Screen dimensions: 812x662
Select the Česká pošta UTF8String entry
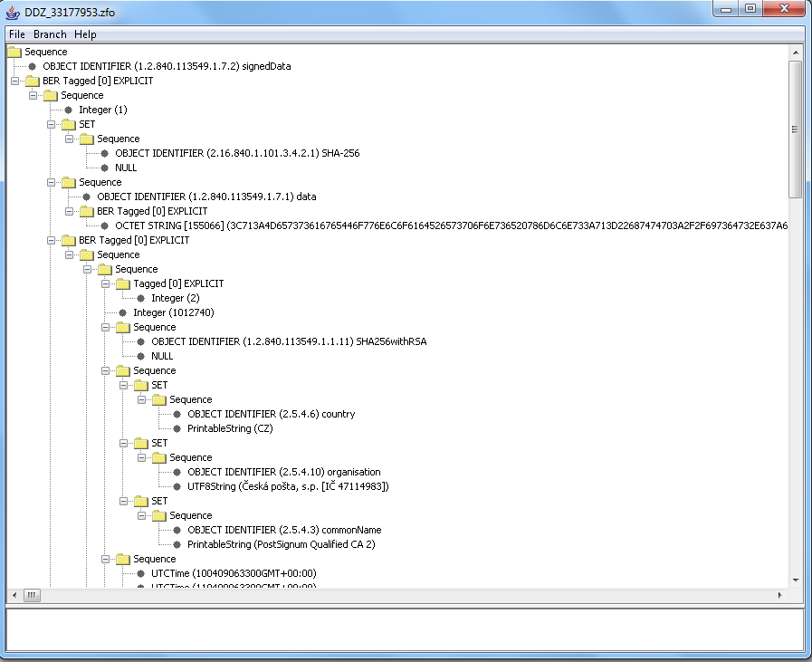coord(288,486)
